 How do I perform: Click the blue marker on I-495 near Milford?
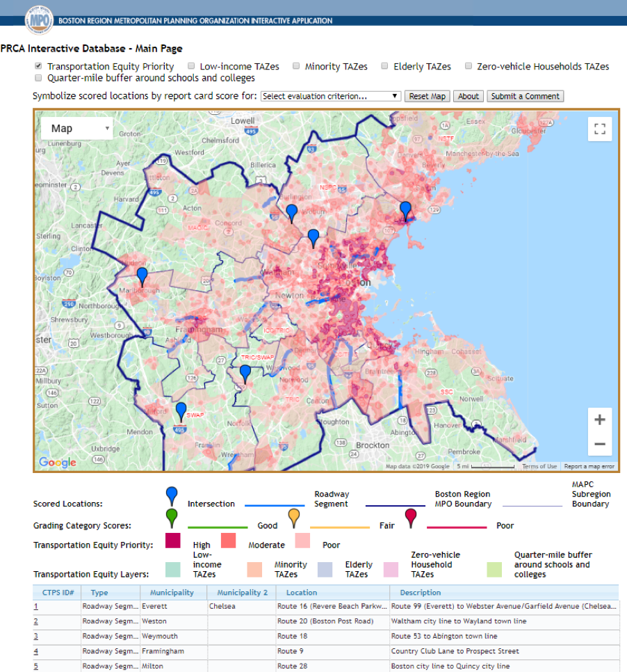(181, 411)
